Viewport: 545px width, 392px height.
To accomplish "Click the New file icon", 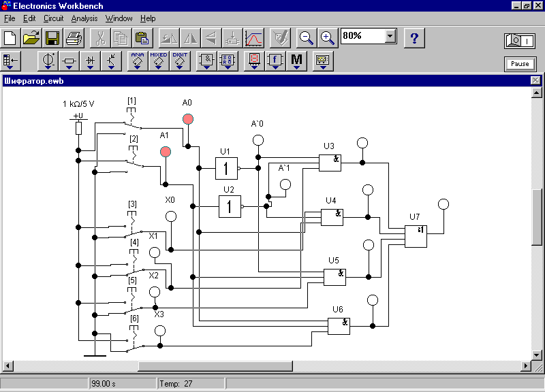I will tap(10, 38).
